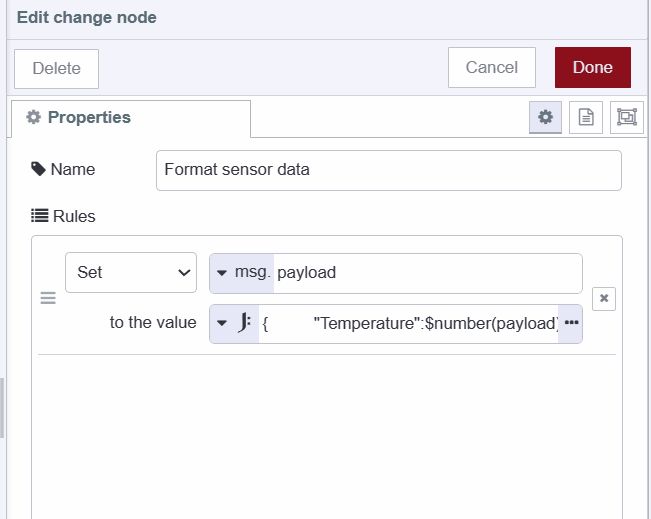
Task: Open the node appearance settings icon
Action: [627, 117]
